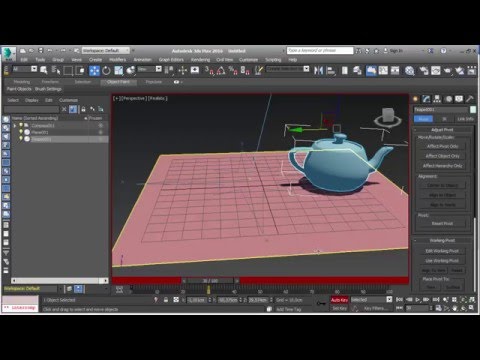The width and height of the screenshot is (480, 360).
Task: Collapse the Adjust Pivot rollout
Action: (x=442, y=130)
